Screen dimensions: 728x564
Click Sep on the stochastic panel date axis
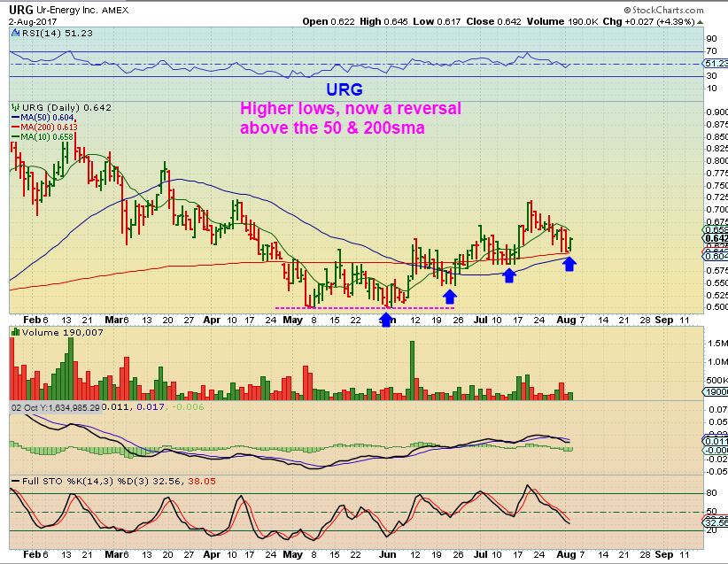coord(663,554)
